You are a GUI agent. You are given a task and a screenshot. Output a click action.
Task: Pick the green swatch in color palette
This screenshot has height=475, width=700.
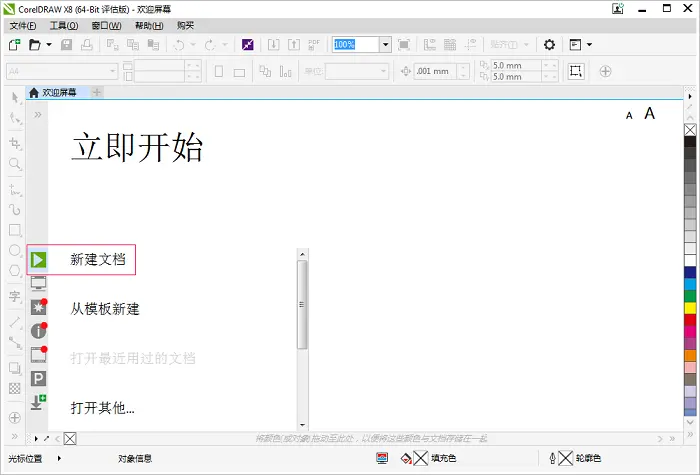coord(690,296)
